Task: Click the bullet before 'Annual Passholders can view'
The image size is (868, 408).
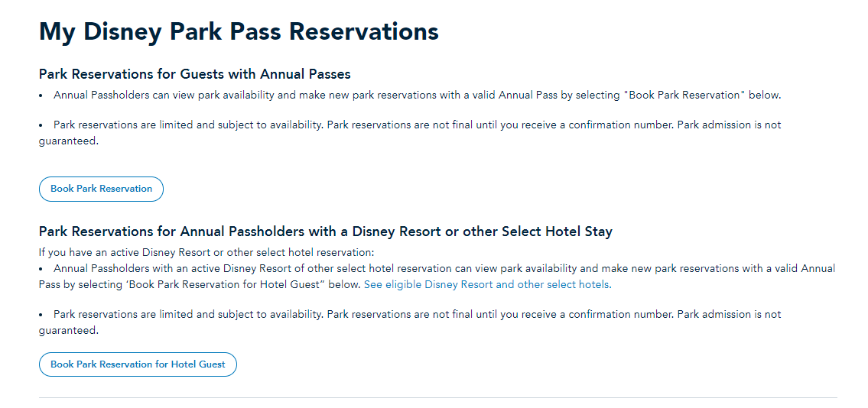Action: pos(41,96)
